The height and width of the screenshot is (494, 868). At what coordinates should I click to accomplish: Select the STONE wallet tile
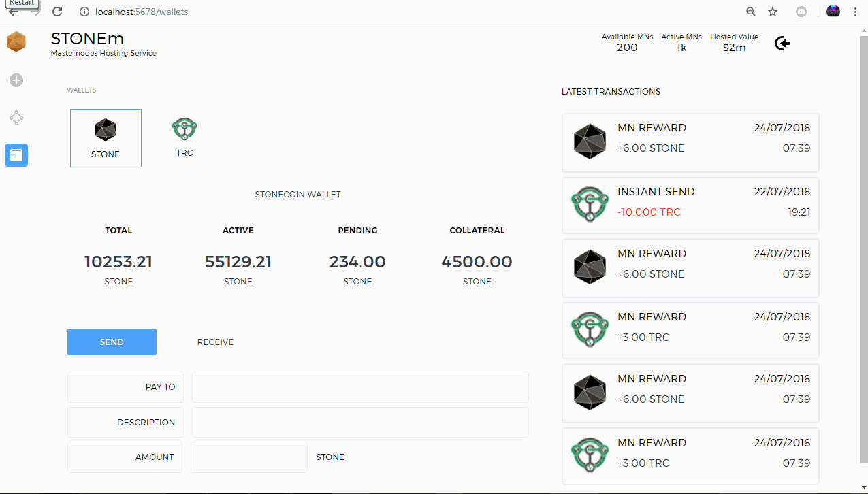[x=106, y=138]
